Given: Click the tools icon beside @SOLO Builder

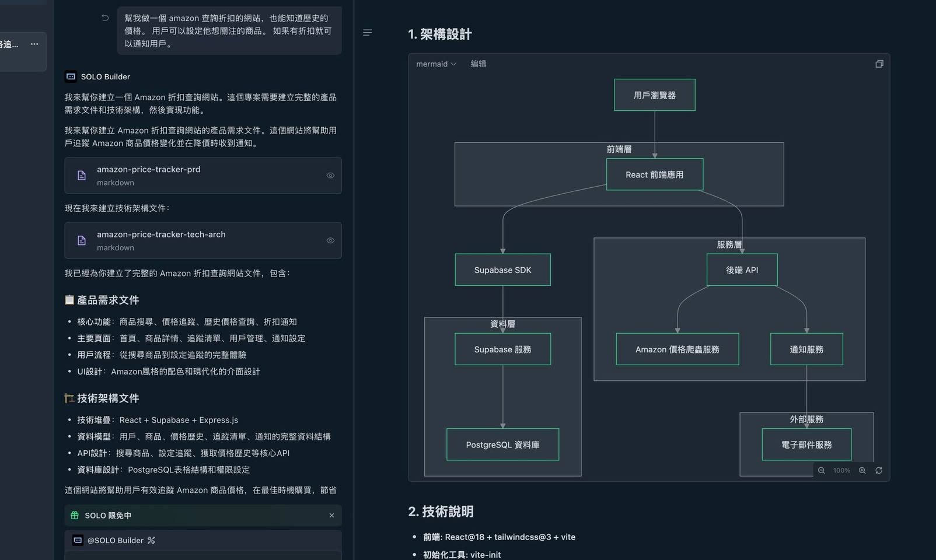Looking at the screenshot, I should tap(151, 541).
